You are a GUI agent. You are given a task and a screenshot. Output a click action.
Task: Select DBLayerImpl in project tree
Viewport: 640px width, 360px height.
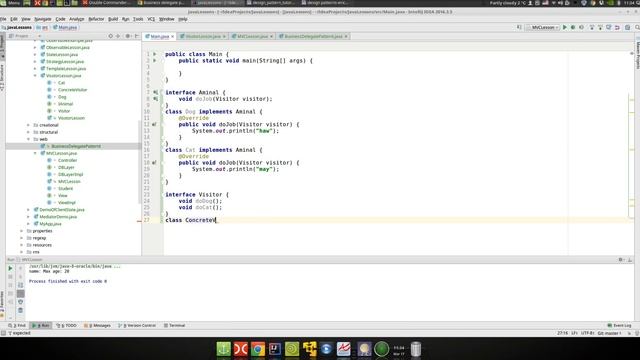(70, 174)
